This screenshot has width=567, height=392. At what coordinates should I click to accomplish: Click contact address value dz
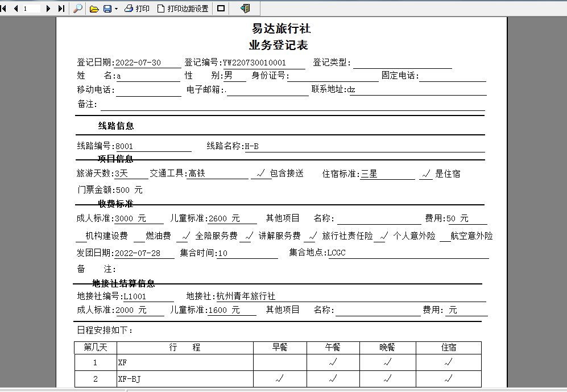pyautogui.click(x=351, y=89)
